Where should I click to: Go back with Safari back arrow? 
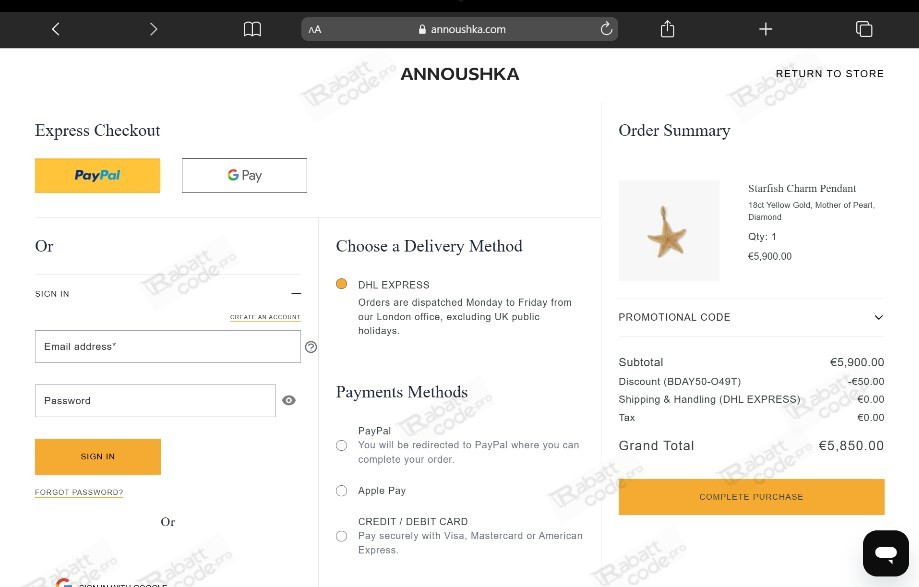pyautogui.click(x=56, y=29)
